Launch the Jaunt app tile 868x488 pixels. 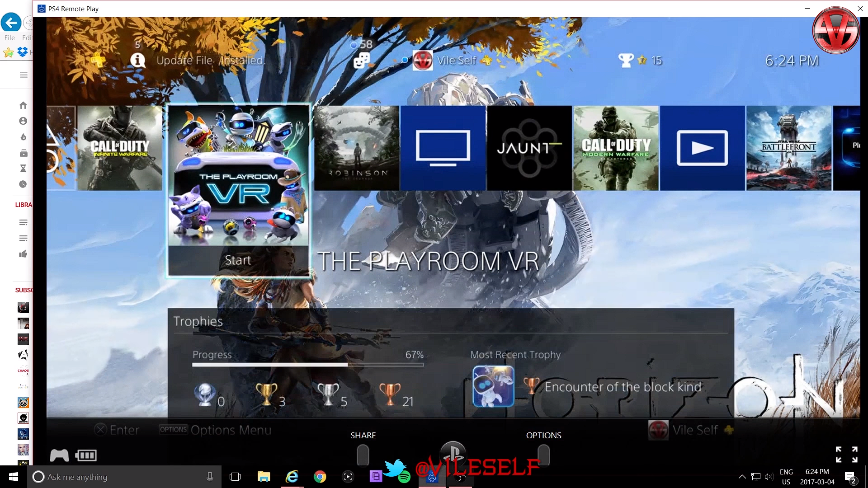click(529, 148)
